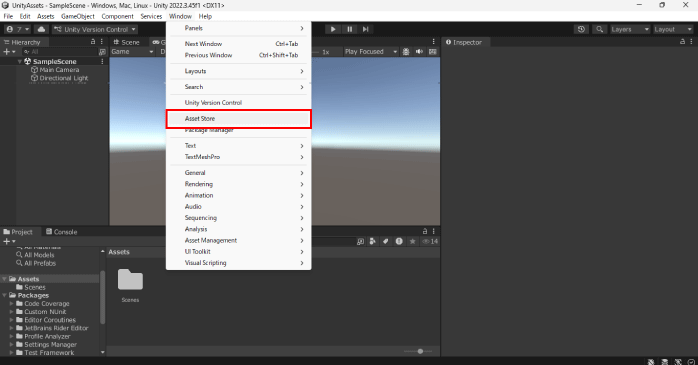Choose Asset Store from the Window menu

click(x=239, y=118)
